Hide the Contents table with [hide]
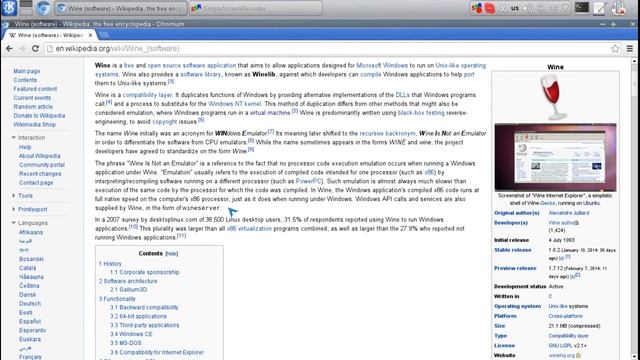Screen dimensions: 640x360 coord(171,253)
